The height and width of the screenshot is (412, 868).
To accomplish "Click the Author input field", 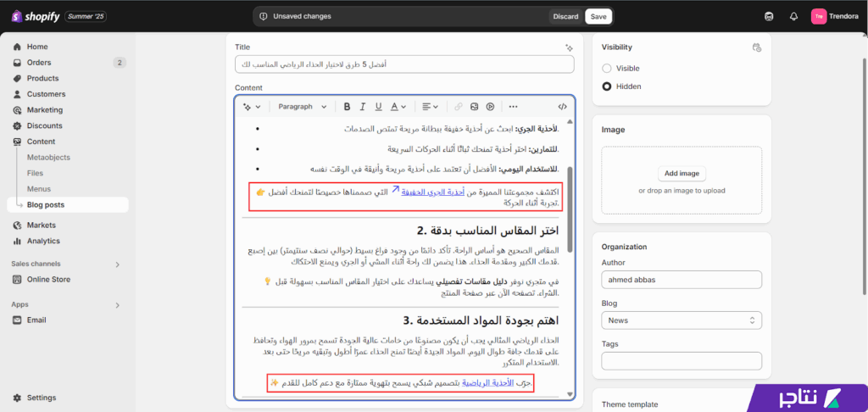I will [682, 280].
